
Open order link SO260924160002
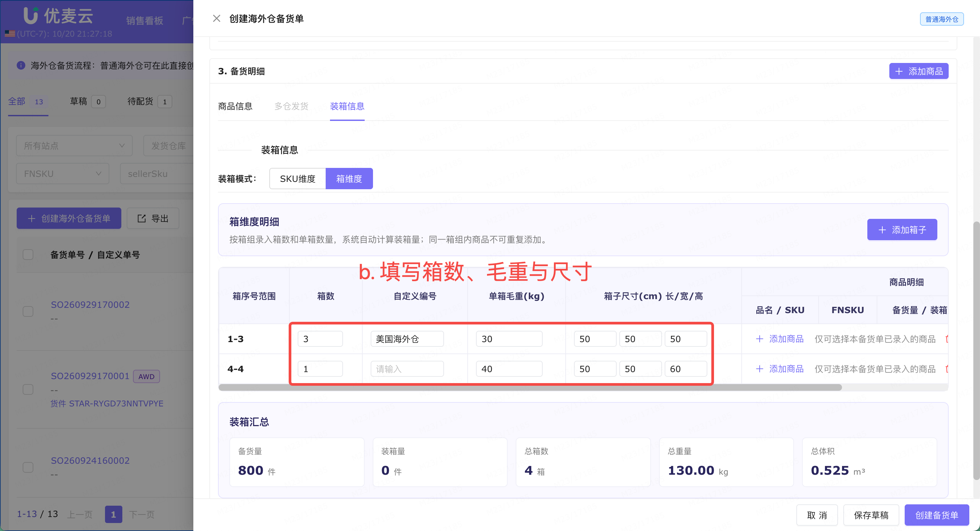[90, 461]
